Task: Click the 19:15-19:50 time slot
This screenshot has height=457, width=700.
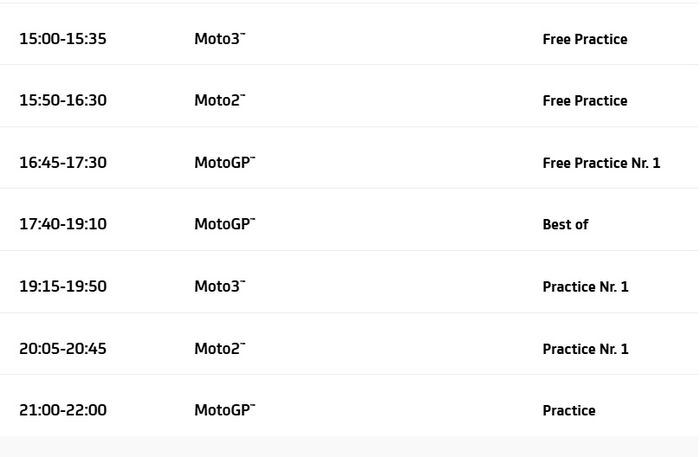Action: pyautogui.click(x=63, y=287)
